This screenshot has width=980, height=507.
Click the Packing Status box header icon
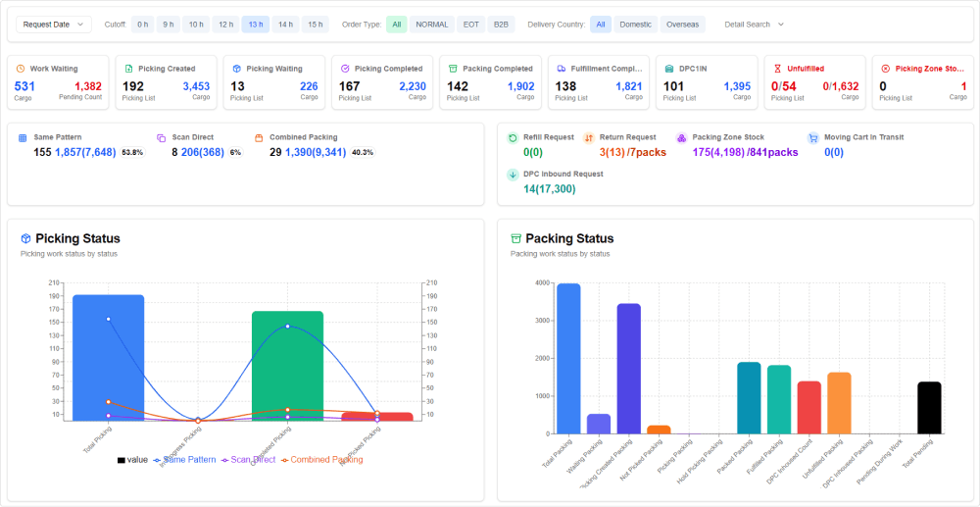click(515, 239)
